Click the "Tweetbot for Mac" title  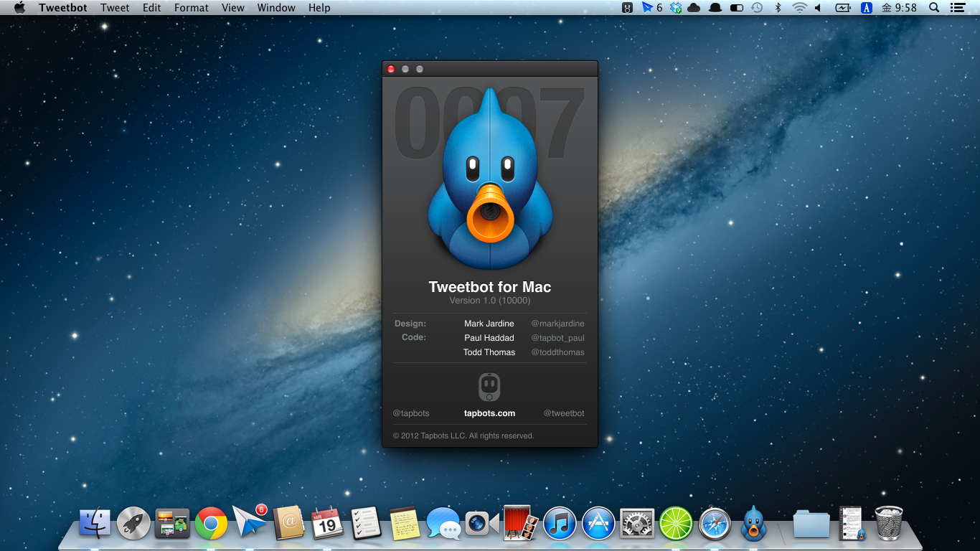pyautogui.click(x=490, y=287)
